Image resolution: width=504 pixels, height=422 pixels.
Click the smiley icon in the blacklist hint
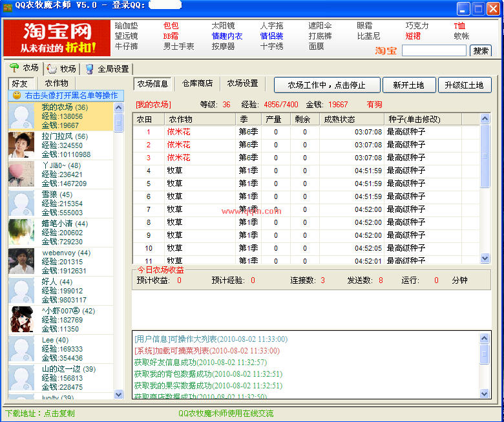click(x=17, y=95)
